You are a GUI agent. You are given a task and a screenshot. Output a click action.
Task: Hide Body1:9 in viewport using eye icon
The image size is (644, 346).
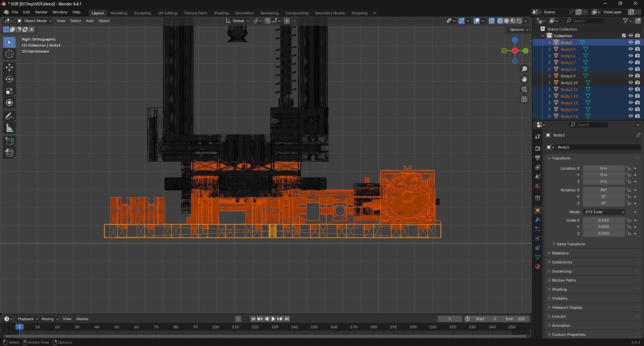631,76
